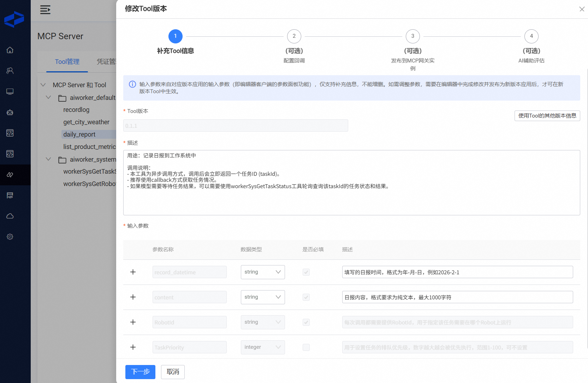Click 下一步 button
588x383 pixels.
pyautogui.click(x=140, y=372)
